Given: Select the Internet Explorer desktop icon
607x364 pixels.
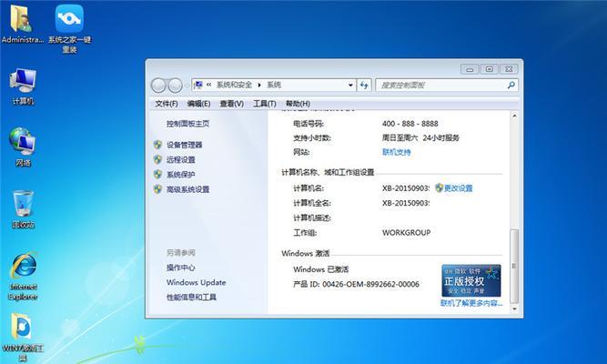Looking at the screenshot, I should coord(24,276).
